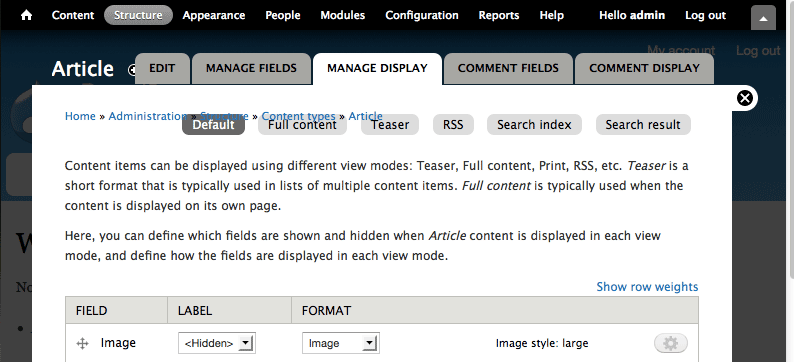Select the Full content view mode

[302, 125]
